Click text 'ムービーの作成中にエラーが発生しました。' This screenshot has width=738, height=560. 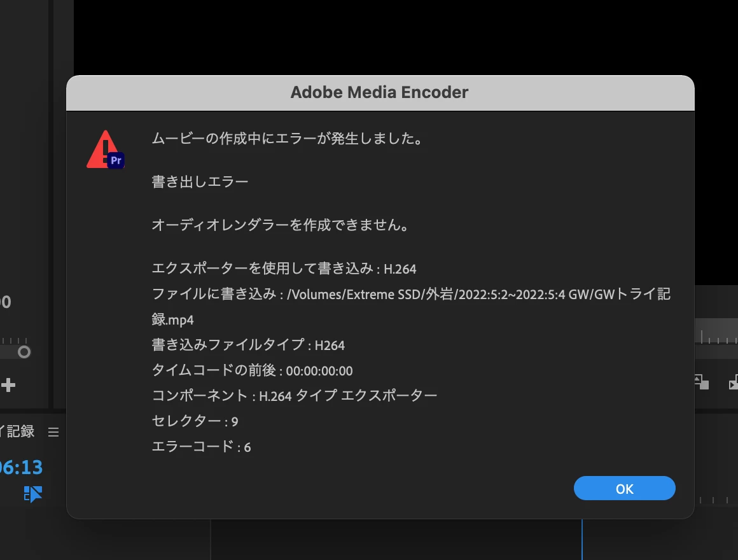point(288,138)
